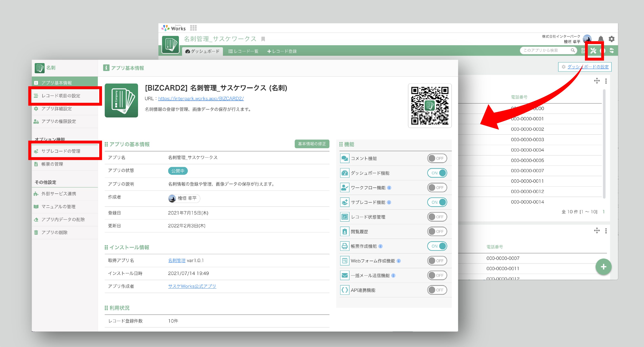Open マニュアルの管理 in the sidebar
644x347 pixels.
tap(65, 207)
